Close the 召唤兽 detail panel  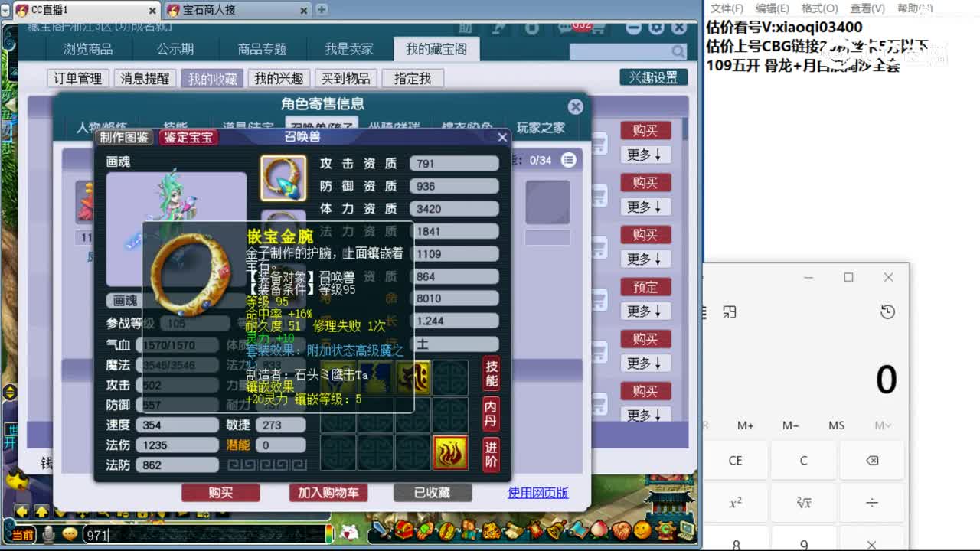coord(502,137)
